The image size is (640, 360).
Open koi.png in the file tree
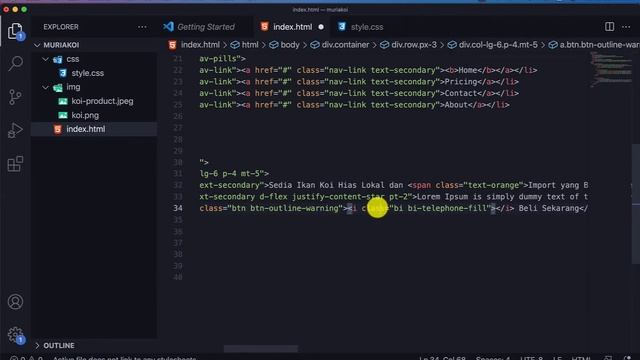point(85,115)
